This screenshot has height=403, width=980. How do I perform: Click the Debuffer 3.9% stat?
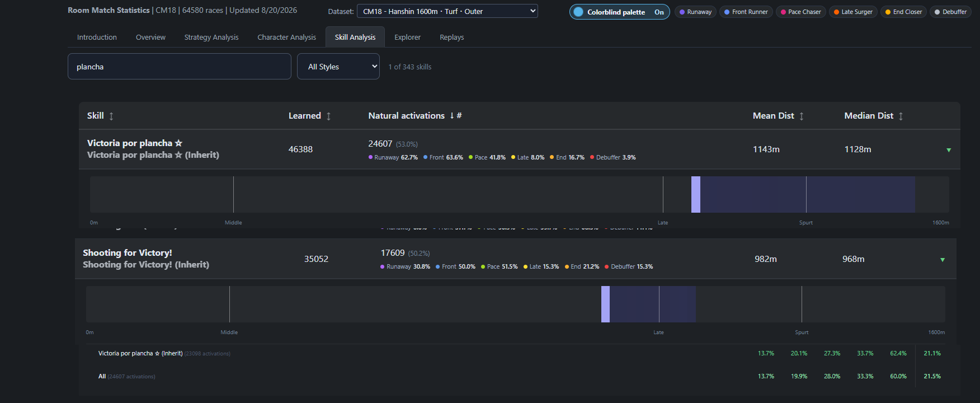coord(613,157)
